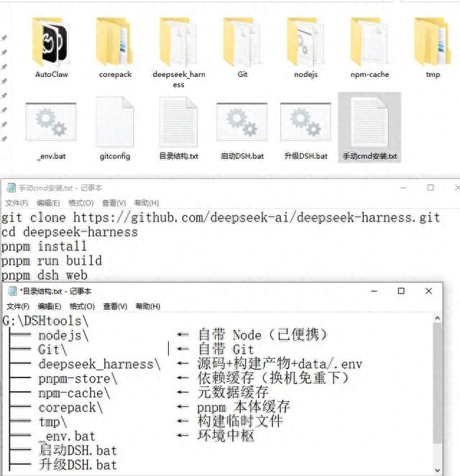Minimize the 目录结构.txt Notepad window
This screenshot has height=476, width=460.
click(x=374, y=291)
